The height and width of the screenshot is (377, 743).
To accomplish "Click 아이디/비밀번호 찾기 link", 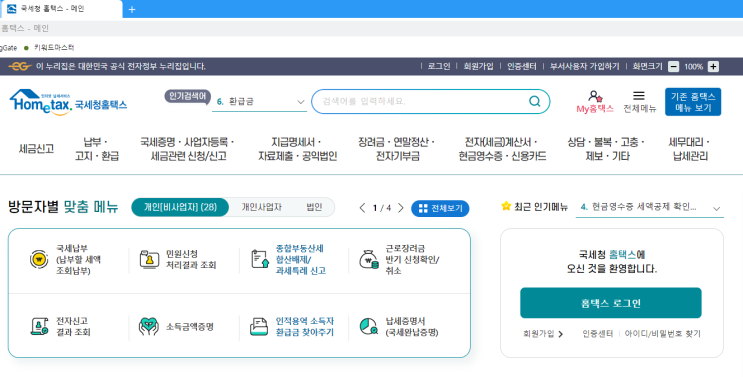I will pos(662,334).
